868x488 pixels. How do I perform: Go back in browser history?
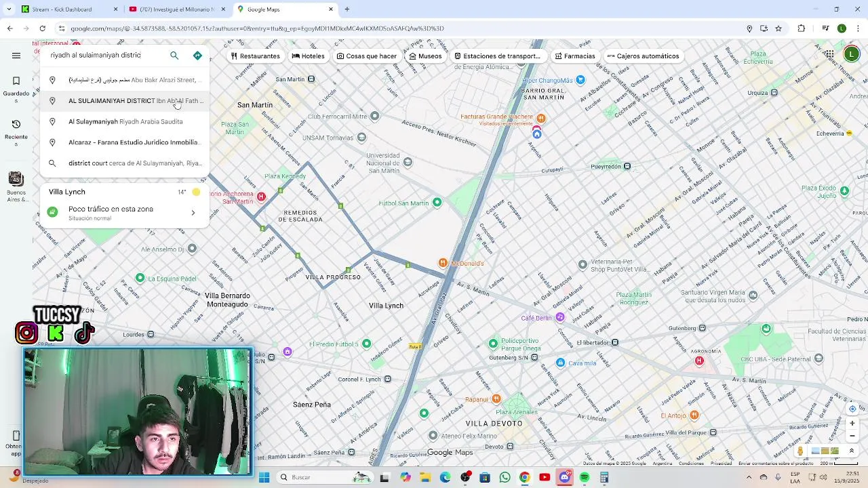(x=9, y=28)
